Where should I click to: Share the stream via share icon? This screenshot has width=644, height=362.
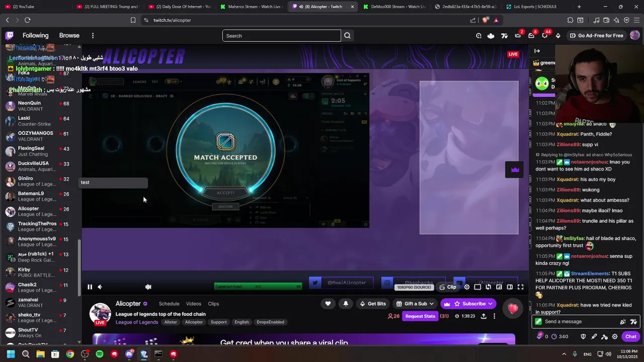(484, 316)
